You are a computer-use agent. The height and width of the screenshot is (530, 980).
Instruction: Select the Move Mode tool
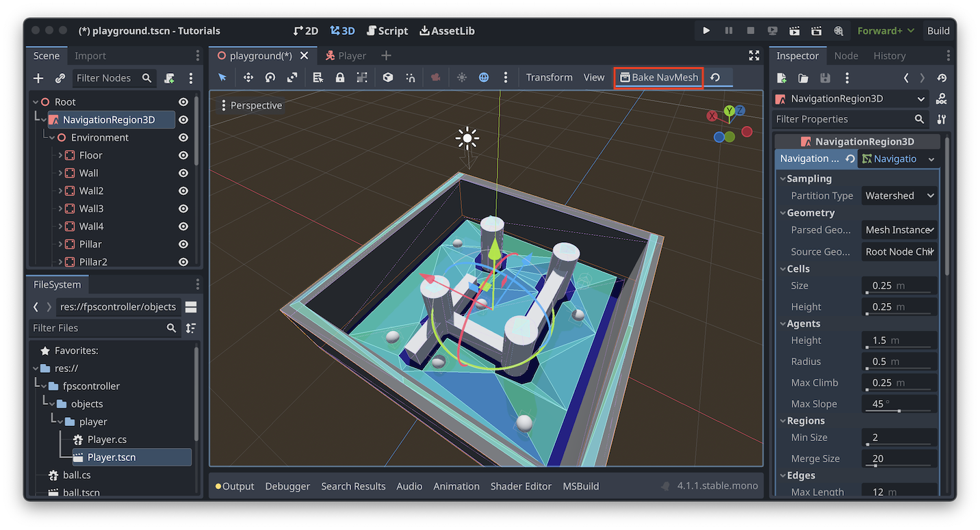[x=248, y=77]
